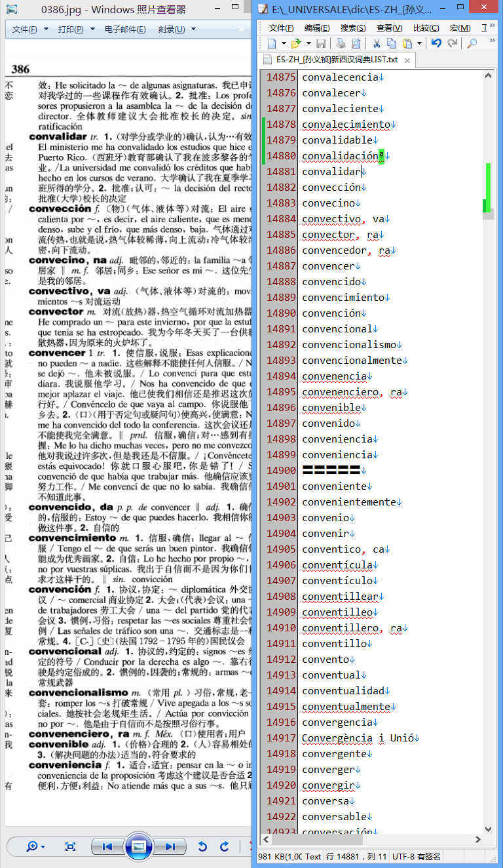Click the Find magnifier icon
Screen dimensions: 503x868
click(x=472, y=43)
